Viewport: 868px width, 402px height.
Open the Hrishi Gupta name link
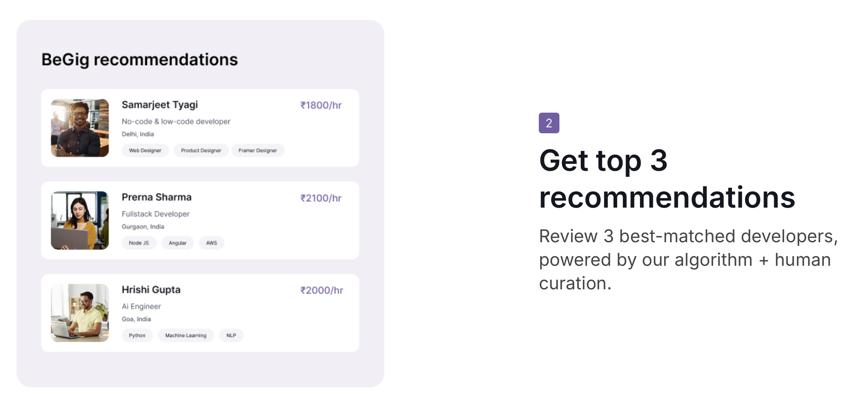pyautogui.click(x=151, y=290)
